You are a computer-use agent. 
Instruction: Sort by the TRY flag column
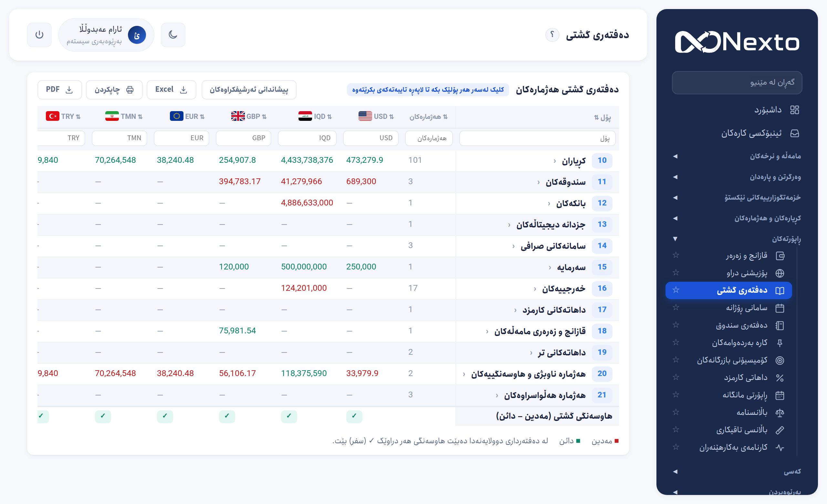[63, 116]
